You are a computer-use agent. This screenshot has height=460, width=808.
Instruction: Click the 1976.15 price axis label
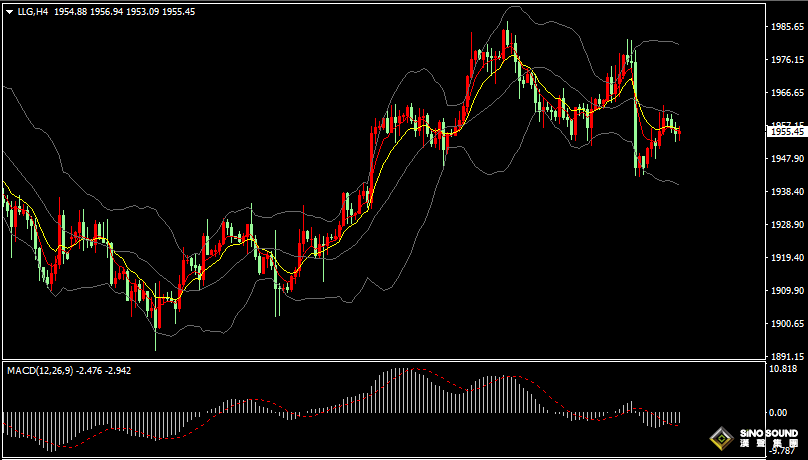[x=785, y=60]
